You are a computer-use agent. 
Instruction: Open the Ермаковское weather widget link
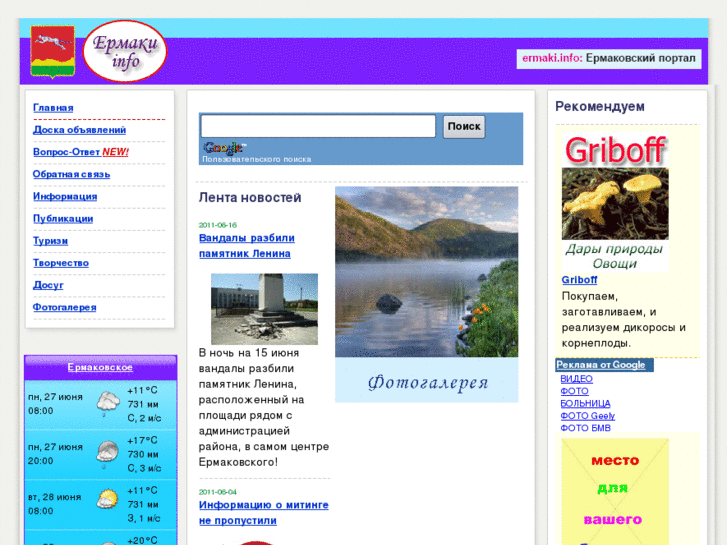point(100,367)
